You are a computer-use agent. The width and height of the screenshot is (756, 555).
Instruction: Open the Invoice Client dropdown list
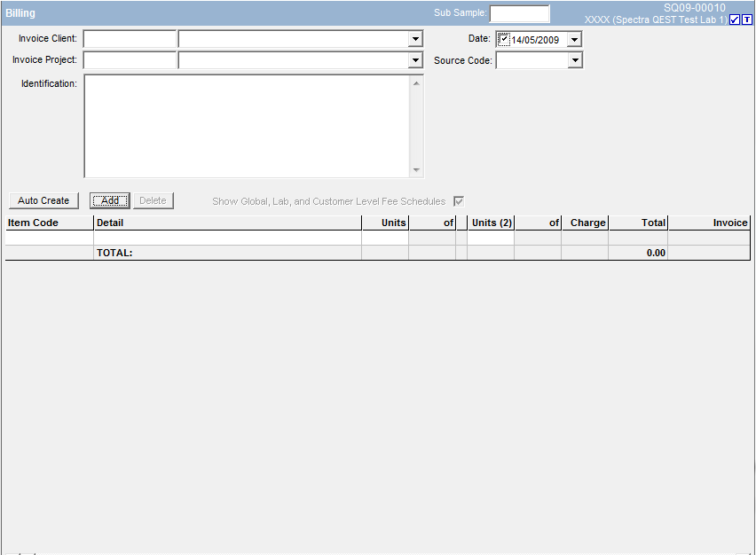pyautogui.click(x=415, y=39)
